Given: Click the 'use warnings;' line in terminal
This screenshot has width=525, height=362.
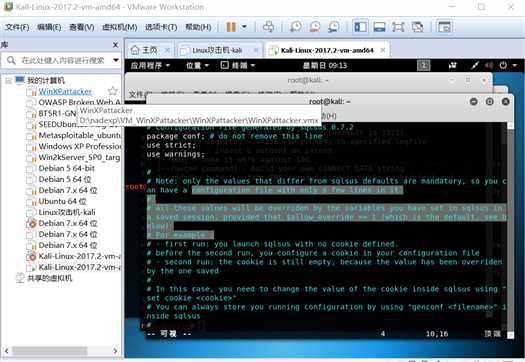Looking at the screenshot, I should (175, 154).
